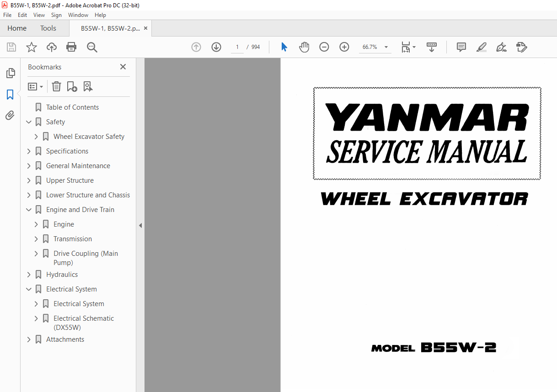The width and height of the screenshot is (557, 392).
Task: Expand Lower Structure and Chassis bookmark
Action: (29, 195)
